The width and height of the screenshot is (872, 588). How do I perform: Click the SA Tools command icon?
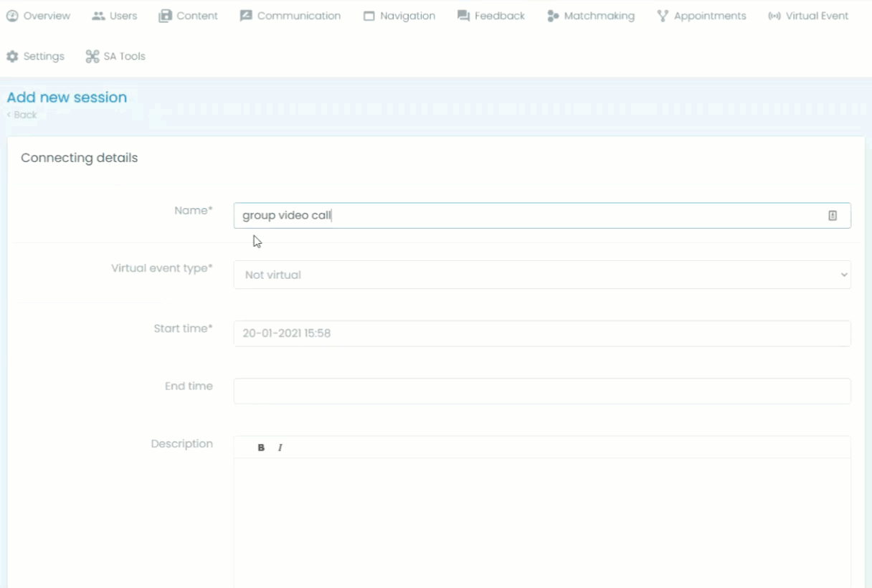click(x=93, y=57)
